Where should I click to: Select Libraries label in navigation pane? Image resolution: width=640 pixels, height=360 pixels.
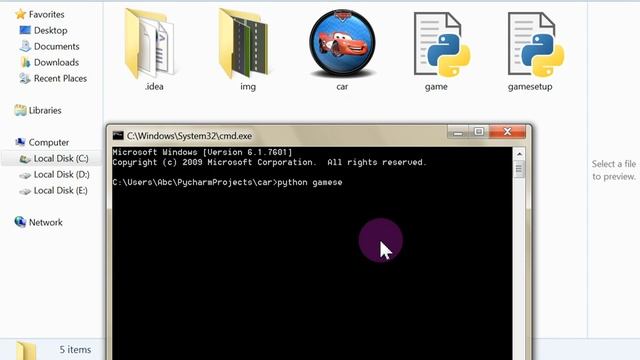point(45,110)
